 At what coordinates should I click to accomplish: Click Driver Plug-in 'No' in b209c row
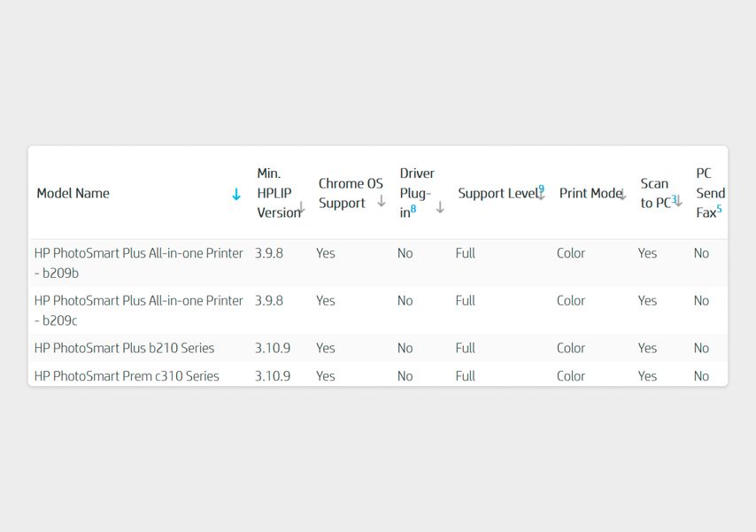coord(405,300)
